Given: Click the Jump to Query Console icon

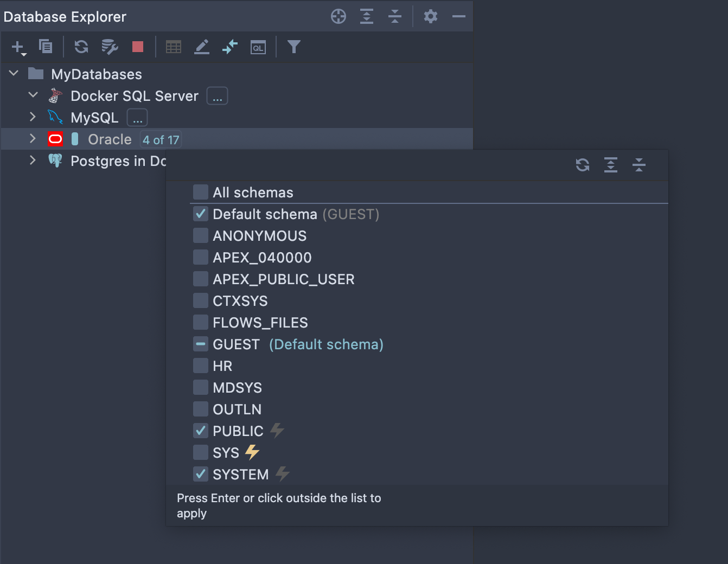Looking at the screenshot, I should [258, 47].
